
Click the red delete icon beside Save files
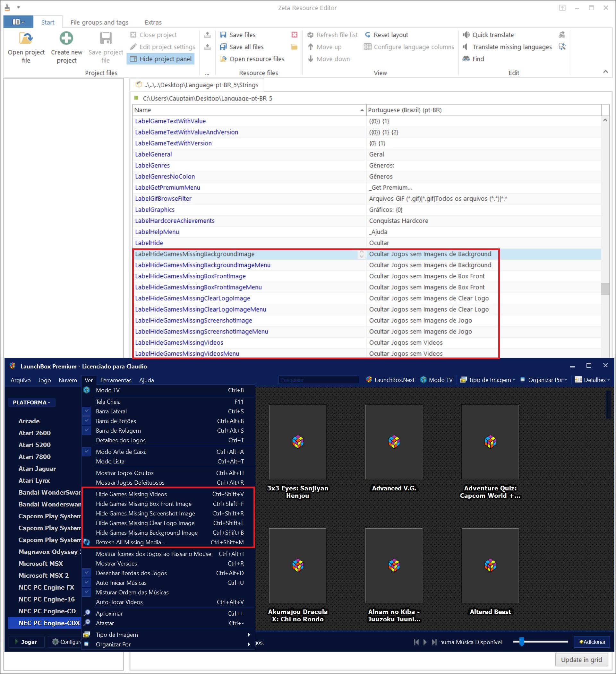[x=295, y=35]
